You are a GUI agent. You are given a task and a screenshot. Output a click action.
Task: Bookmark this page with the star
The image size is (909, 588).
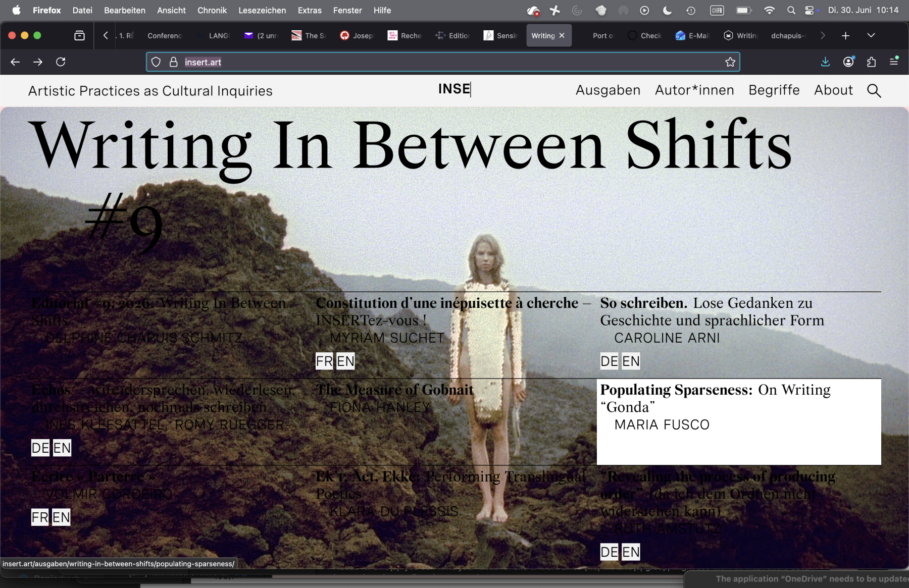[730, 62]
